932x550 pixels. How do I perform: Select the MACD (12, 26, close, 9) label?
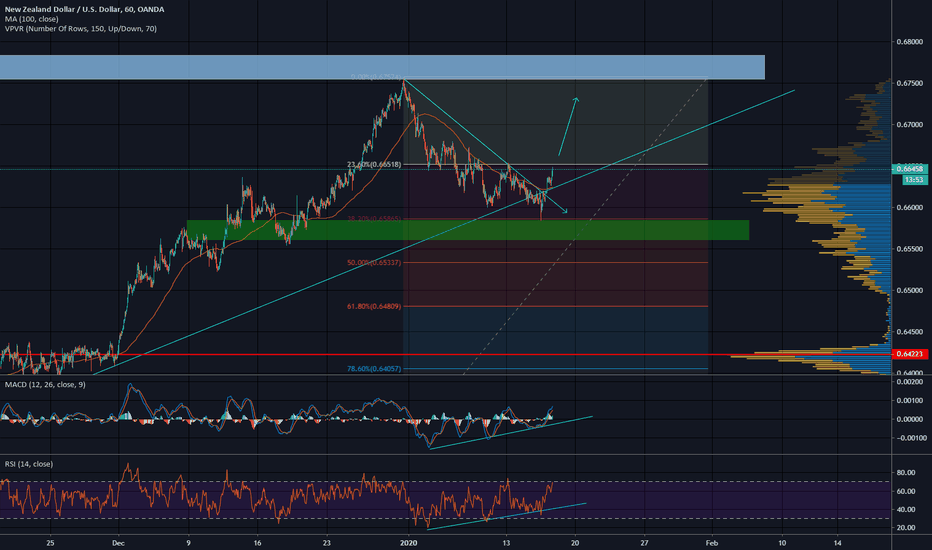tap(44, 386)
